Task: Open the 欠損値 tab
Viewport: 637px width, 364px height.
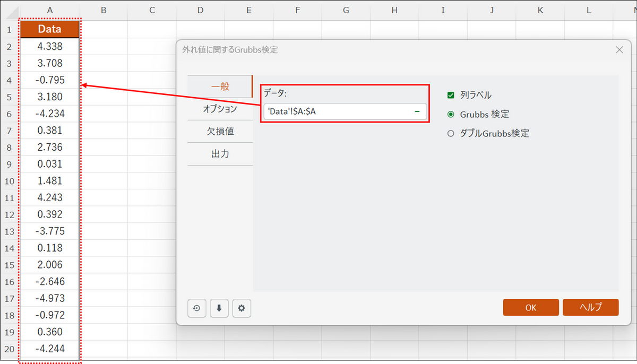Action: point(220,132)
